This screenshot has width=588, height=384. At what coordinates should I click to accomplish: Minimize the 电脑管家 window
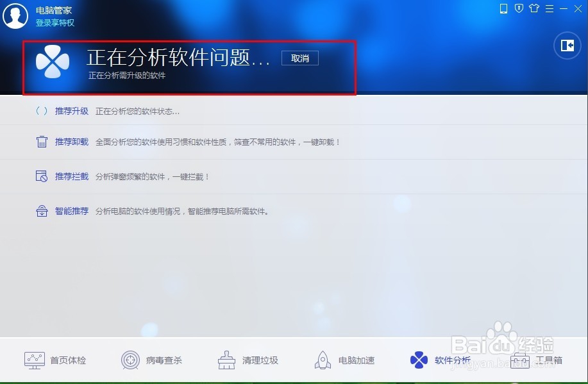point(564,8)
